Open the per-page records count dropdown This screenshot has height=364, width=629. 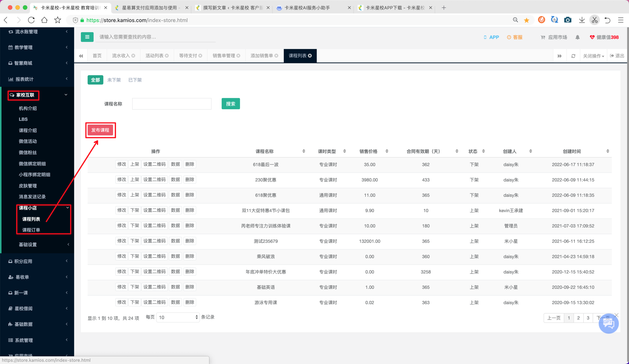tap(178, 317)
